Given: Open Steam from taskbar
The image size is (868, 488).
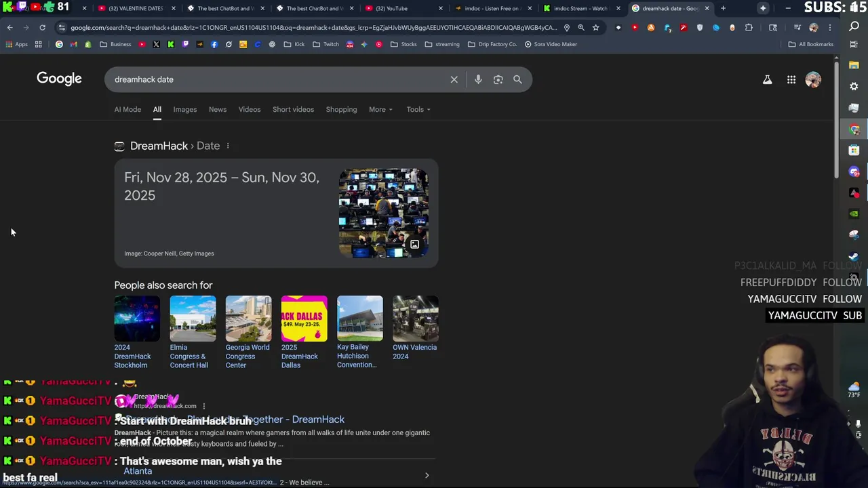Looking at the screenshot, I should [x=854, y=256].
